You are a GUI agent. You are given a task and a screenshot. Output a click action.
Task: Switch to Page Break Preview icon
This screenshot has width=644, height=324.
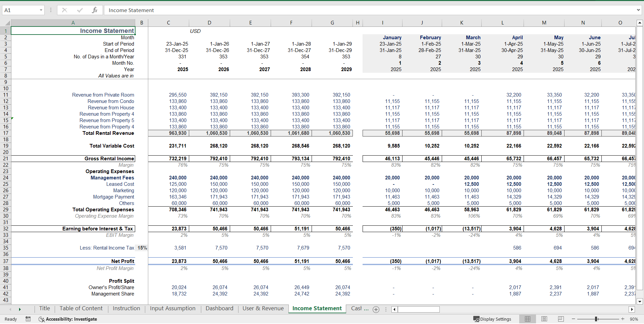tap(561, 319)
